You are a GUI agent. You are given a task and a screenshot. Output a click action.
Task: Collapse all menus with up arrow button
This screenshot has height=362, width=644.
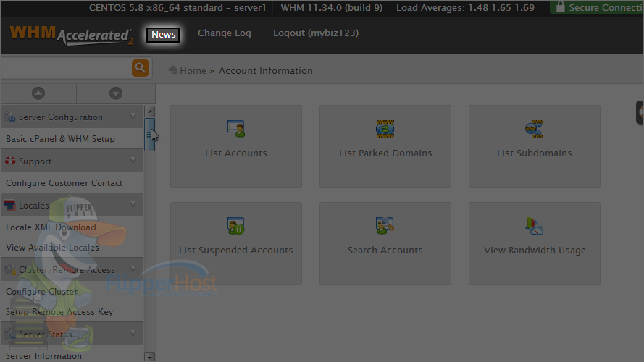pos(38,93)
